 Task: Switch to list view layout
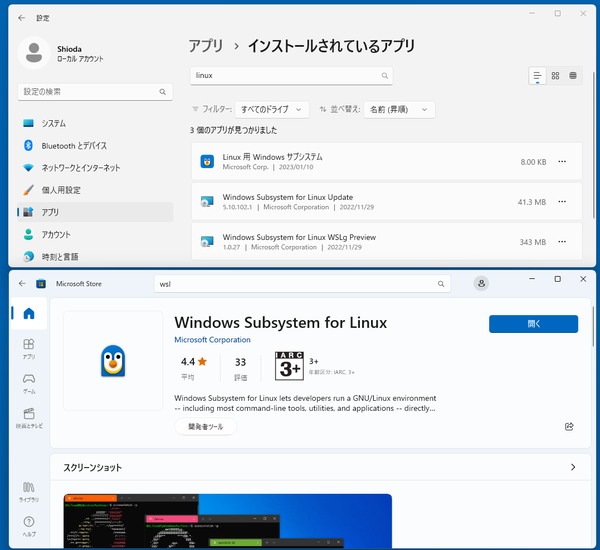pos(537,76)
